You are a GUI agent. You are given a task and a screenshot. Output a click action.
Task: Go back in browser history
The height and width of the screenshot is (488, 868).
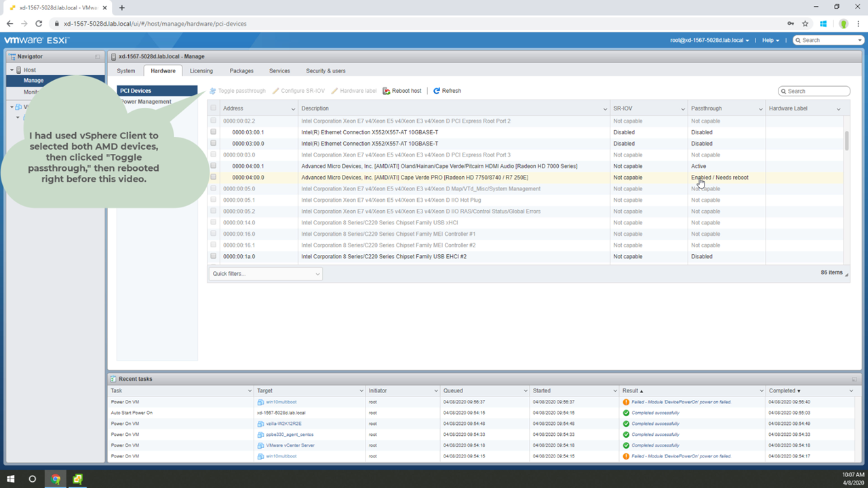(9, 24)
